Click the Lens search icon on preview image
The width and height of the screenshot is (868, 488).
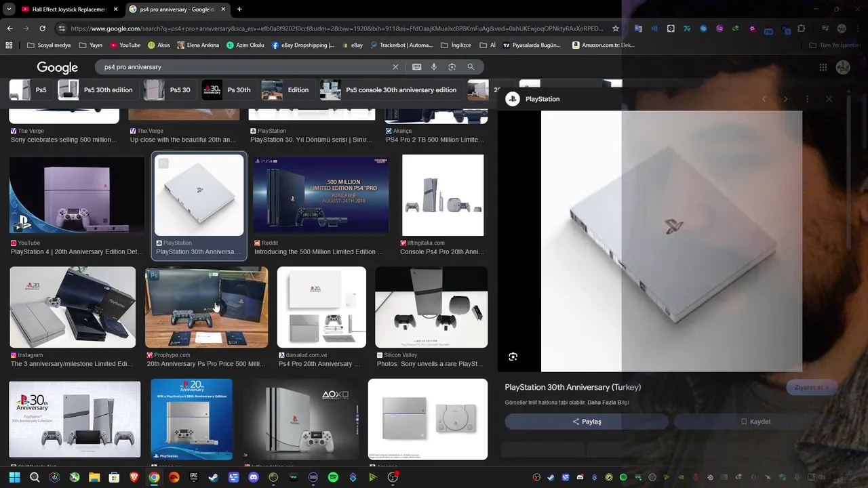click(x=513, y=357)
